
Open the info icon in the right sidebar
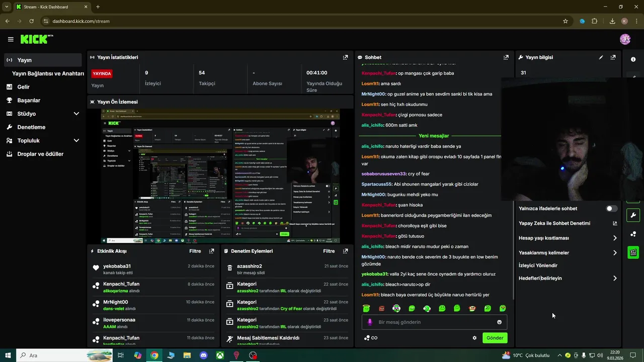(x=633, y=59)
